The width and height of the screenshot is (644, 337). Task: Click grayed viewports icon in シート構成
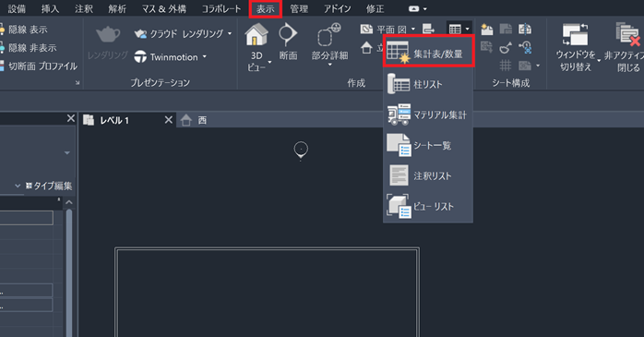525,66
